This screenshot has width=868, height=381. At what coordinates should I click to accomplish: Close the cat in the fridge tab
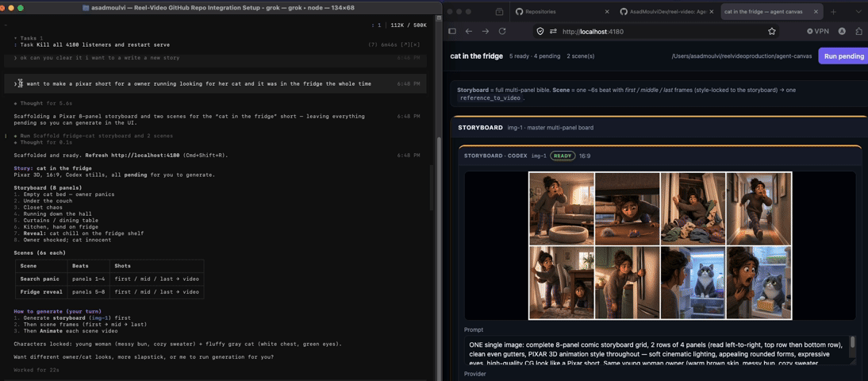816,12
